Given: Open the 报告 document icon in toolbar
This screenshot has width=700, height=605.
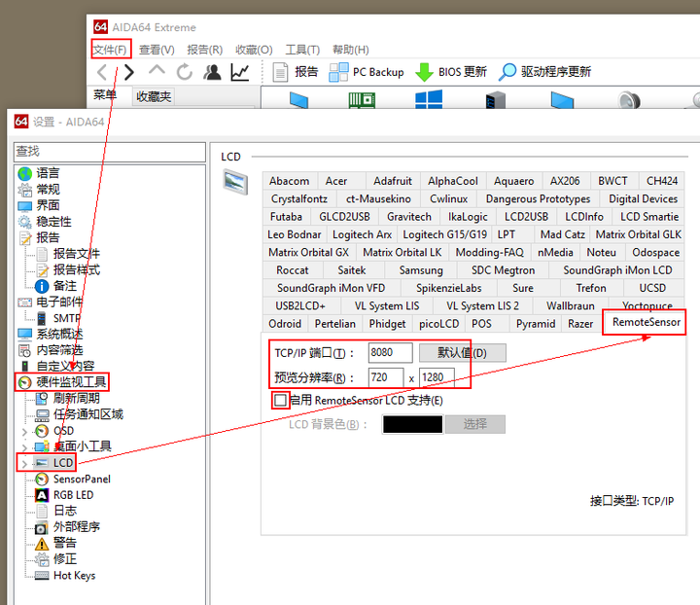Looking at the screenshot, I should tap(280, 72).
